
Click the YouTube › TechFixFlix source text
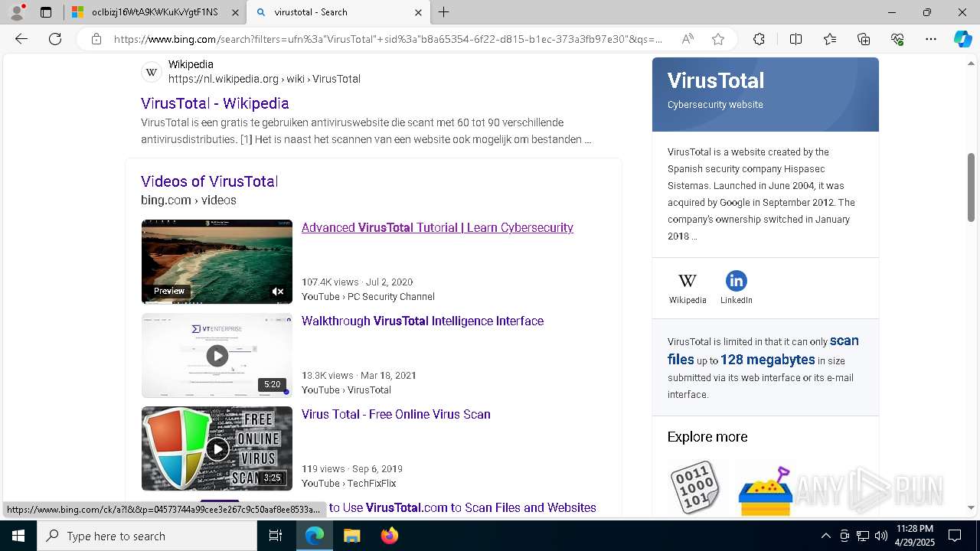click(x=349, y=484)
